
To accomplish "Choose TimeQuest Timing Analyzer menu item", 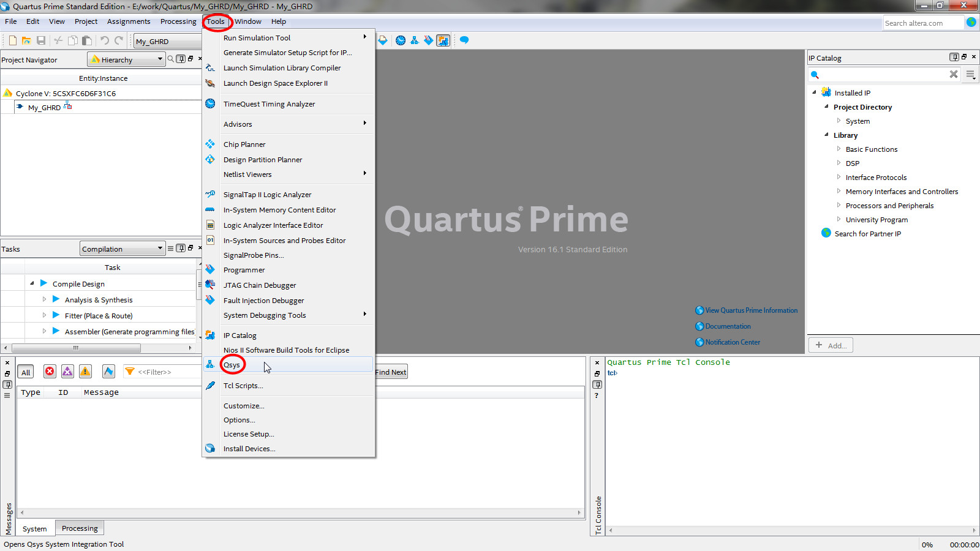I will click(288, 103).
